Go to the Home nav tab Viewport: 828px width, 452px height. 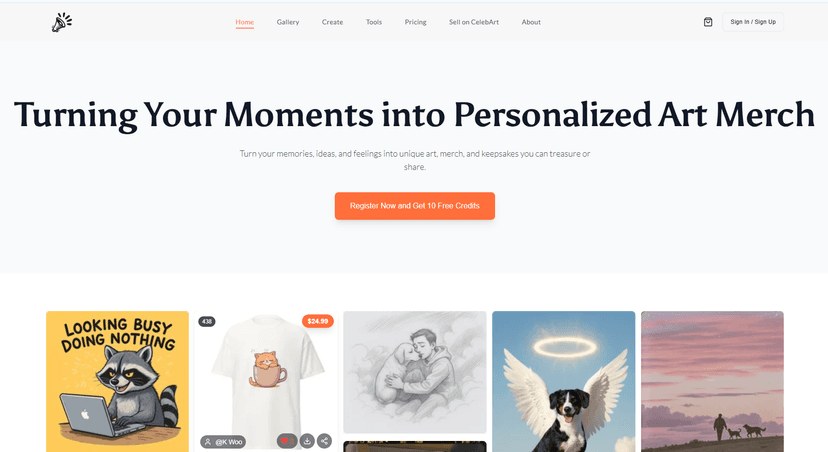pos(244,22)
